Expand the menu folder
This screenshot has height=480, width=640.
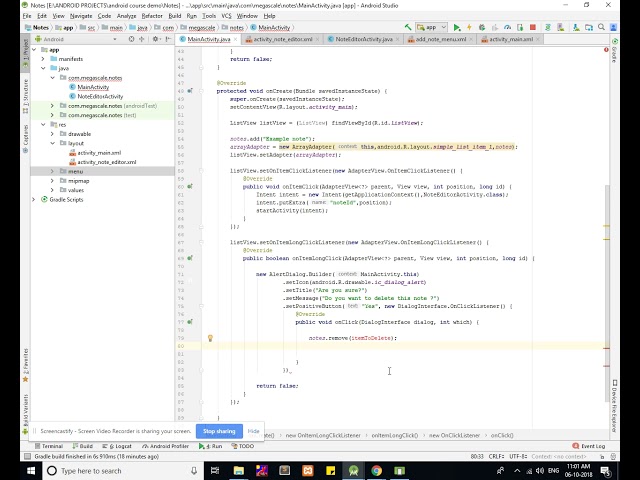click(x=52, y=171)
